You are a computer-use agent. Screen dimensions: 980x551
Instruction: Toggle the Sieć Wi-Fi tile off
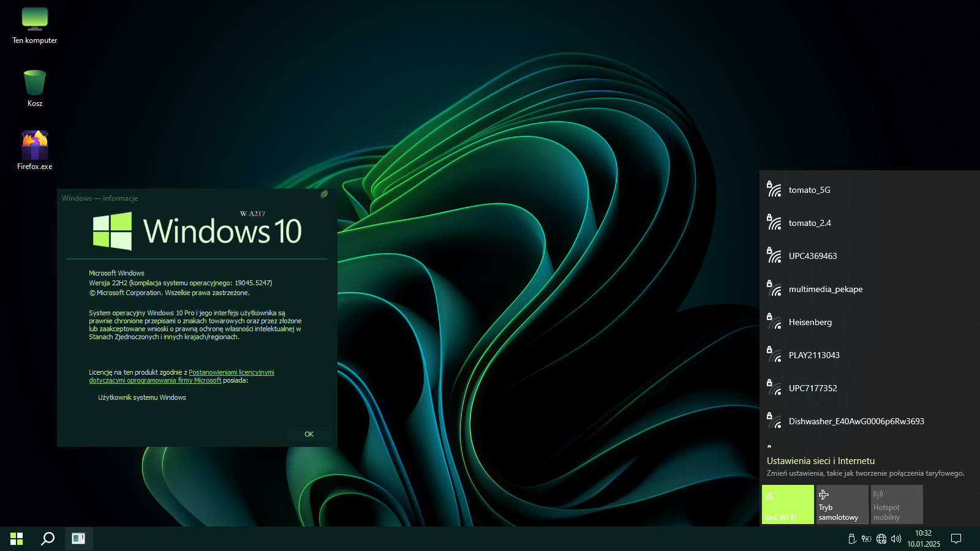(788, 504)
